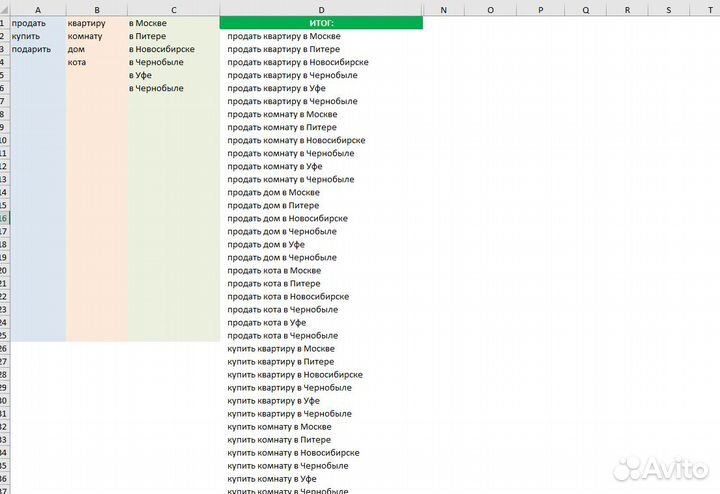The image size is (720, 494).
Task: Select cell 'дом' in column B
Action: (96, 49)
